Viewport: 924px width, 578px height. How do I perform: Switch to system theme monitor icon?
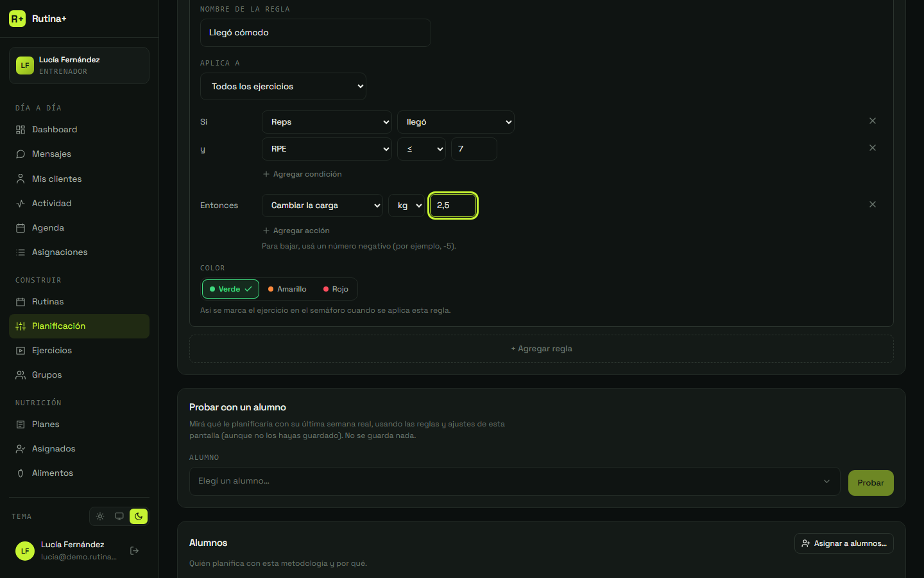click(x=119, y=516)
